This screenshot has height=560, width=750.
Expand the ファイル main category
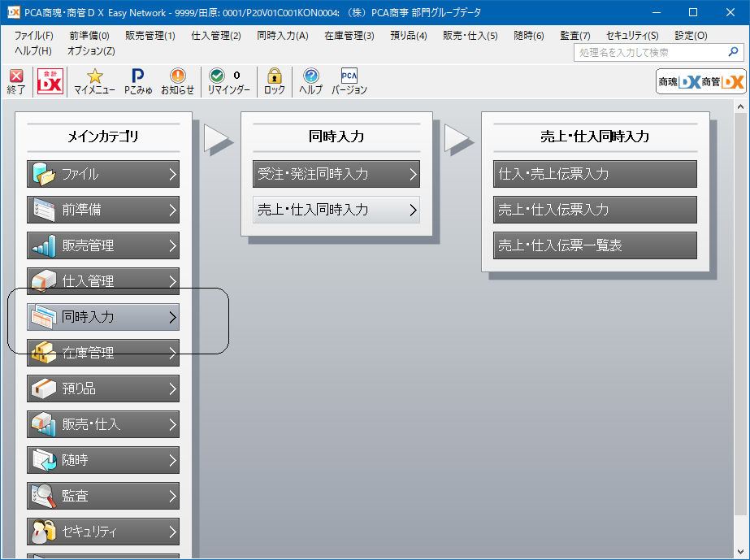pos(103,174)
